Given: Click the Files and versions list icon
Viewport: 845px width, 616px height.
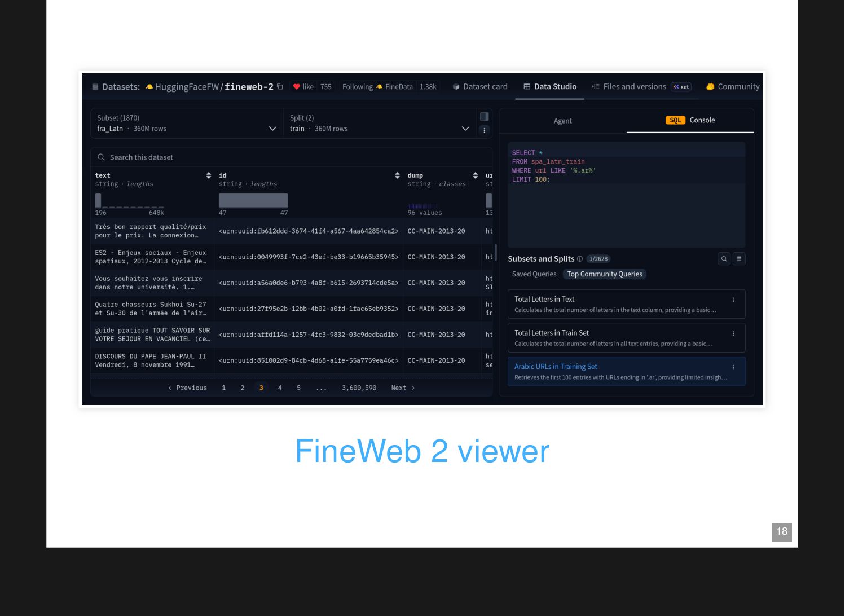Looking at the screenshot, I should (596, 87).
